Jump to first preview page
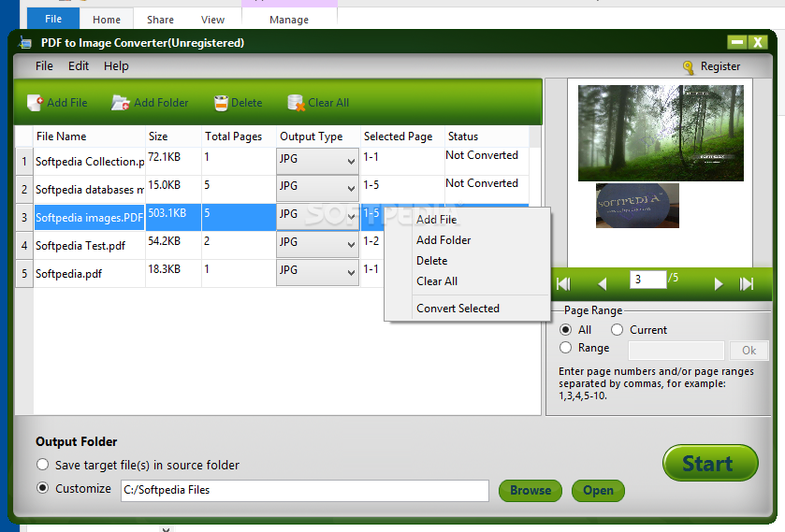785x532 pixels. (563, 284)
